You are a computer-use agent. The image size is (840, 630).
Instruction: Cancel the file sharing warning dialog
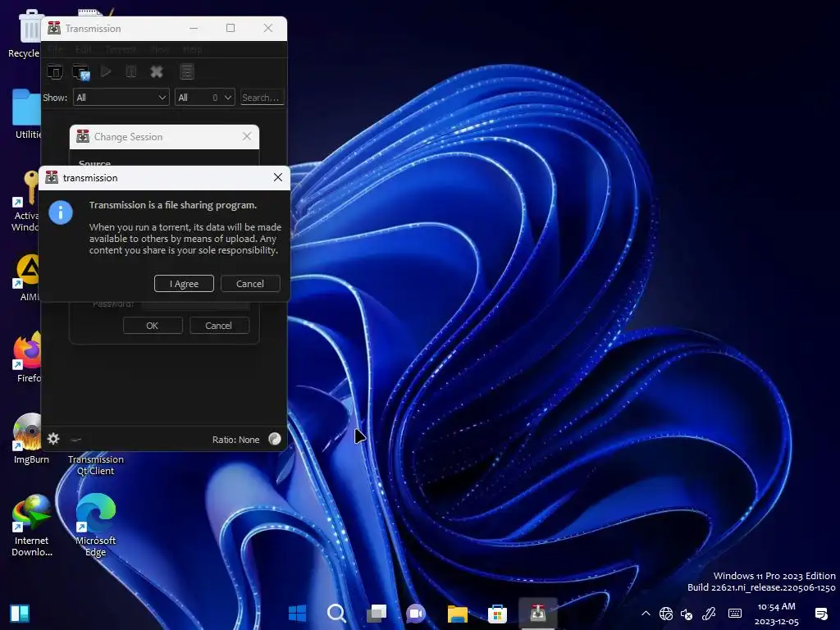250,283
